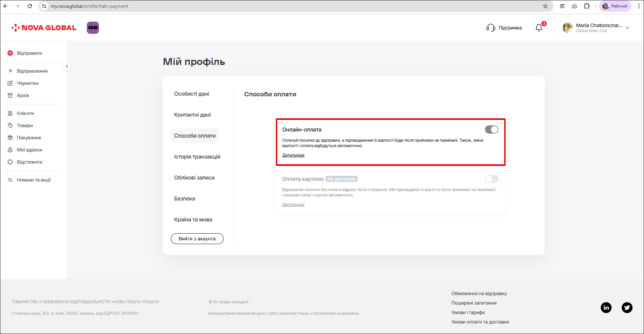Bookmark the page with star icon
644x334 pixels.
pos(545,6)
